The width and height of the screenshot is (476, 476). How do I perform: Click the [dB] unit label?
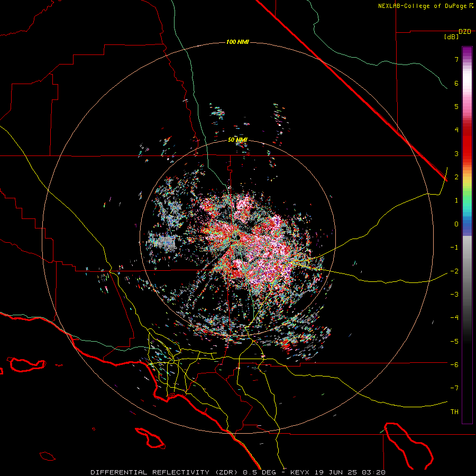coord(452,37)
